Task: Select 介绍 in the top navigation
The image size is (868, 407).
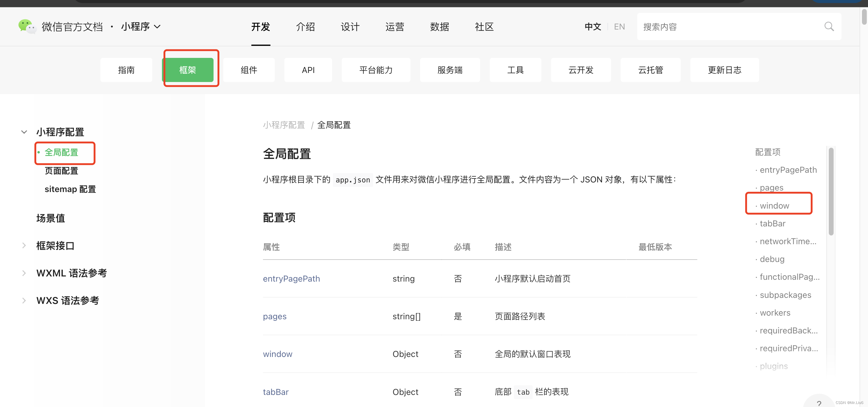Action: 305,27
